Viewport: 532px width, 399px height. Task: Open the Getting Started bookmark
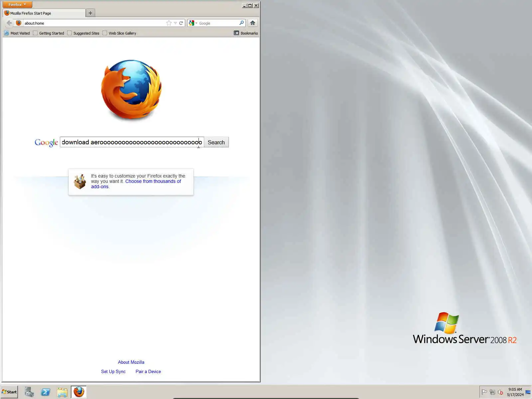[49, 33]
